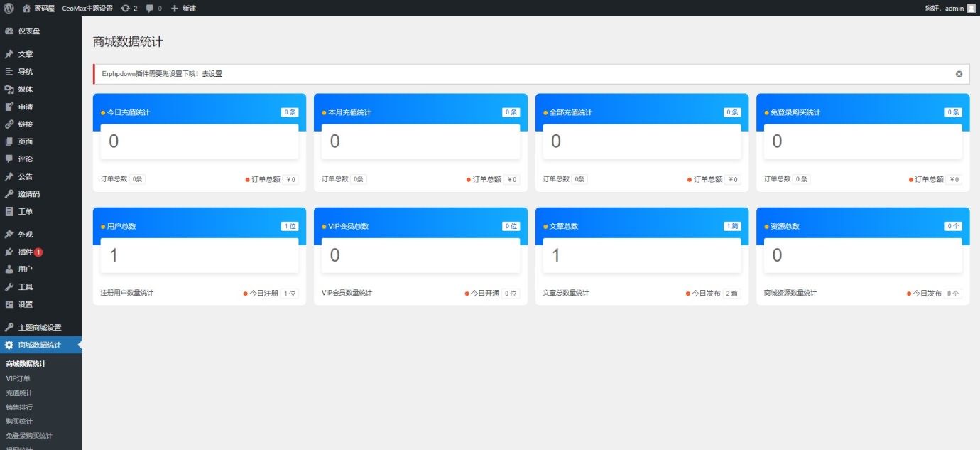The width and height of the screenshot is (980, 450).
Task: Select 充值统计 submenu item
Action: 19,392
